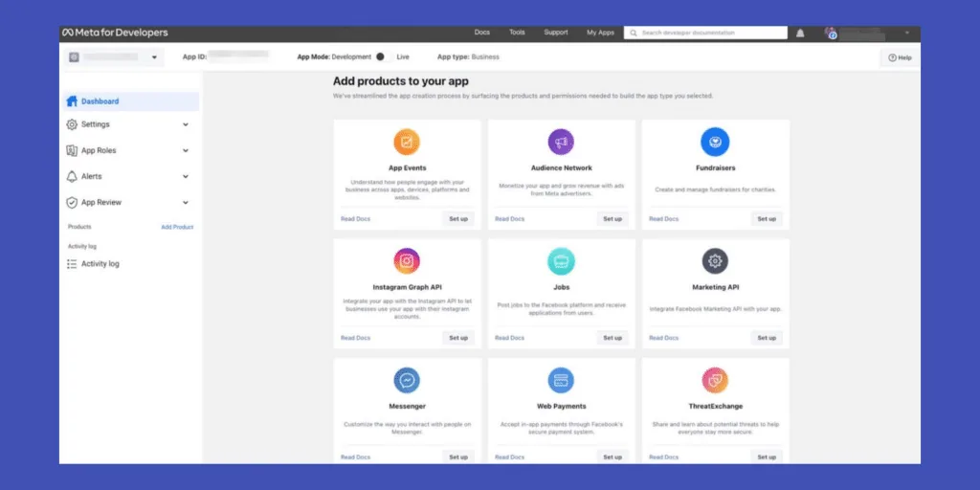This screenshot has height=490, width=980.
Task: Click the Products label in the sidebar
Action: [x=79, y=227]
